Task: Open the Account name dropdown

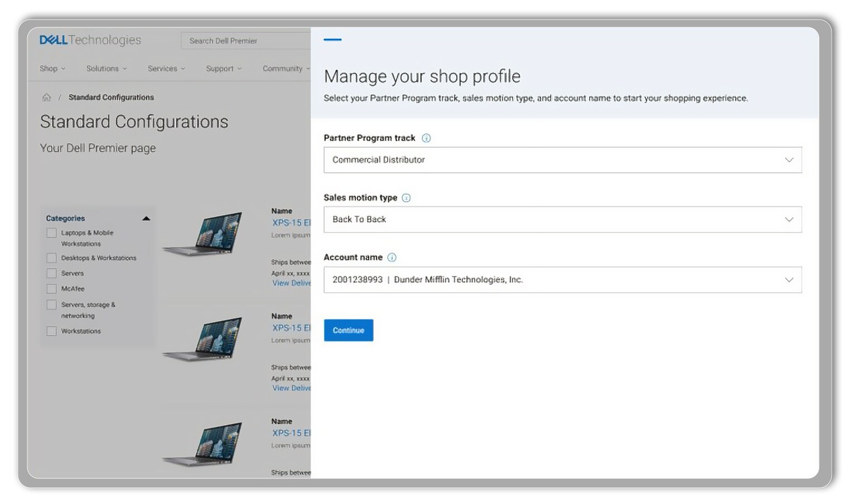Action: point(562,280)
